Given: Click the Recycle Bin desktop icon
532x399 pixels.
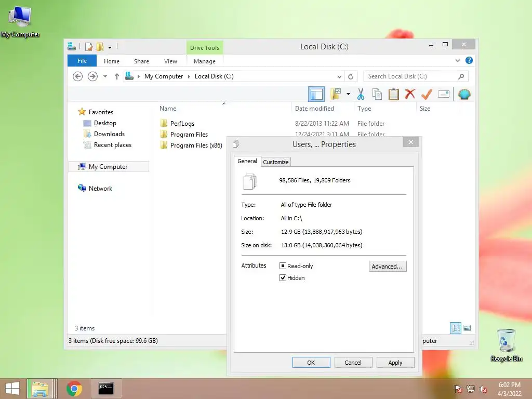Looking at the screenshot, I should pyautogui.click(x=506, y=345).
